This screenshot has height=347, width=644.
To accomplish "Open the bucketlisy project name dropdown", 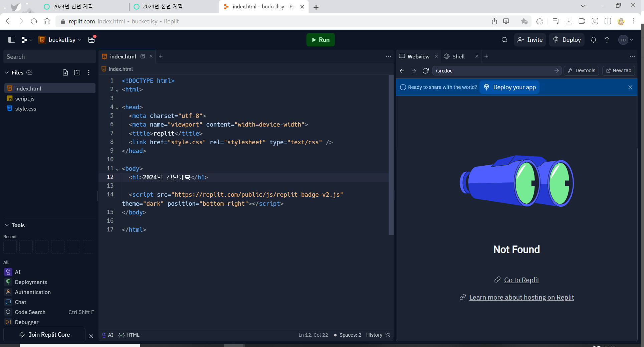I will [60, 40].
